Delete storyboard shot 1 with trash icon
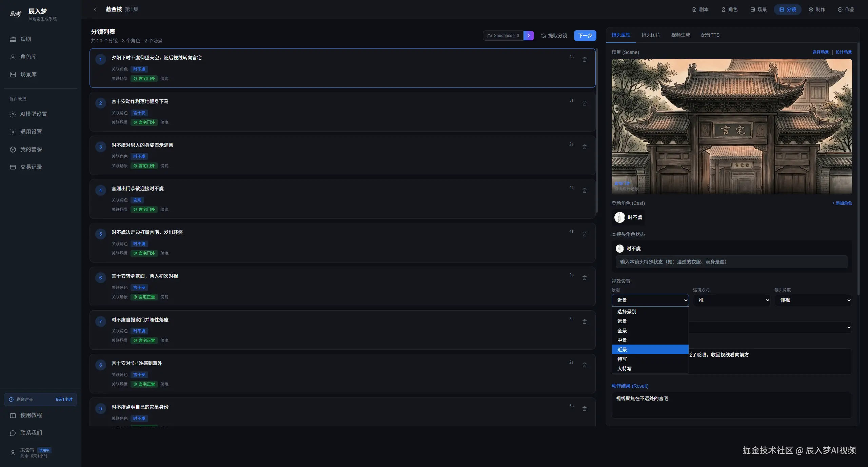The image size is (868, 467). 585,60
